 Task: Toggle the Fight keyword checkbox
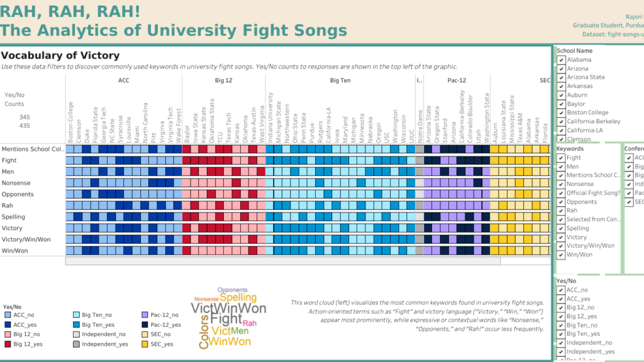click(x=560, y=158)
